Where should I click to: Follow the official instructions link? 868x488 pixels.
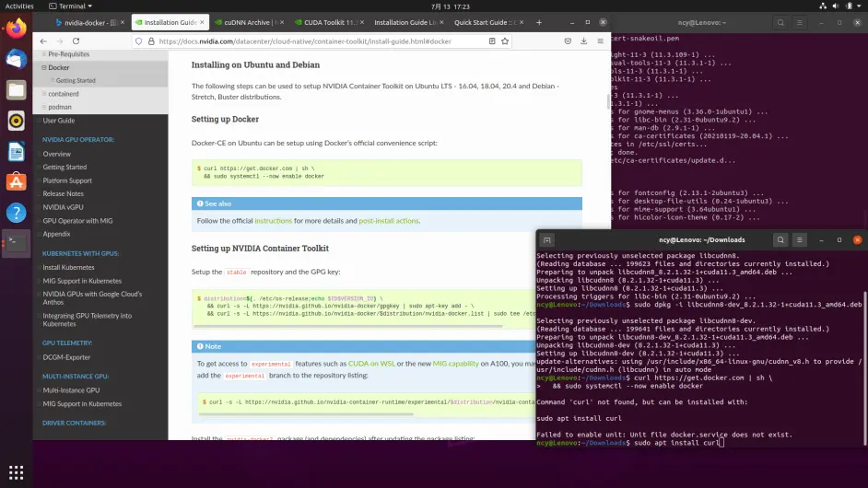click(x=273, y=221)
